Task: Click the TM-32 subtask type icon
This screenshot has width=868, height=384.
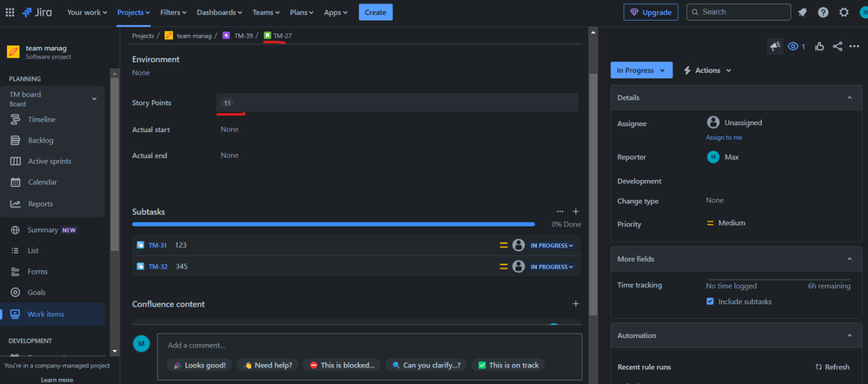Action: point(141,267)
